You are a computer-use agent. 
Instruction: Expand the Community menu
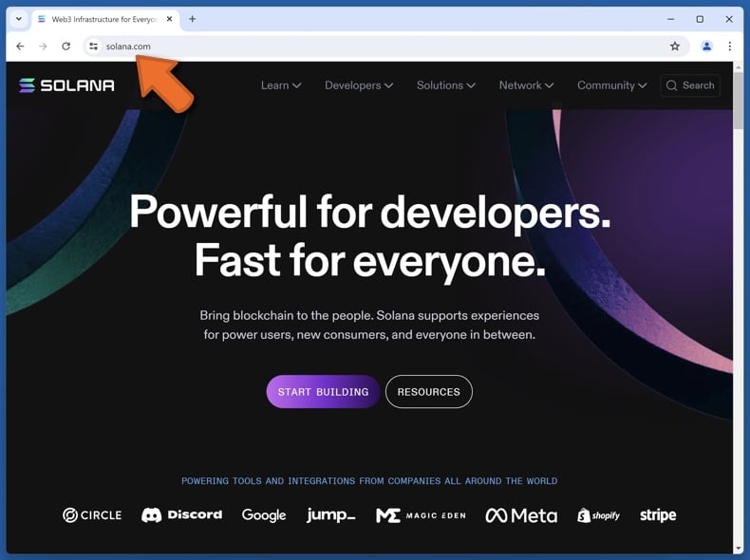(x=611, y=85)
